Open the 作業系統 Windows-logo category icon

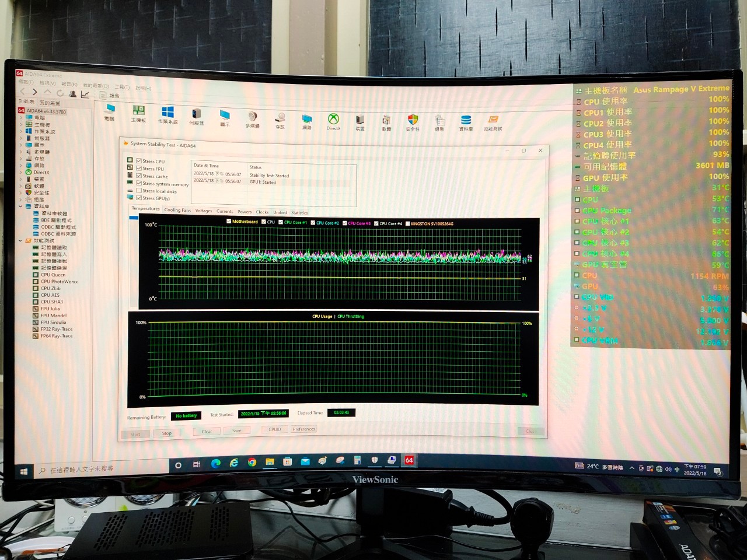[x=167, y=114]
